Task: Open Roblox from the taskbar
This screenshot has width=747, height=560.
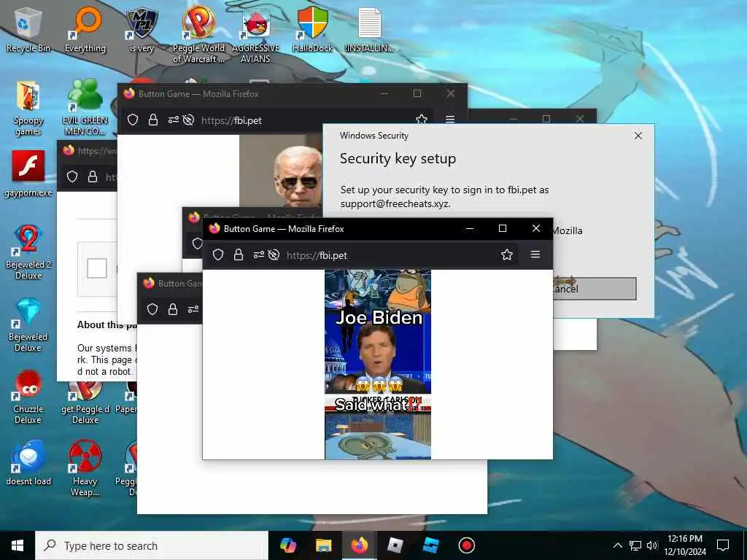Action: [x=395, y=545]
